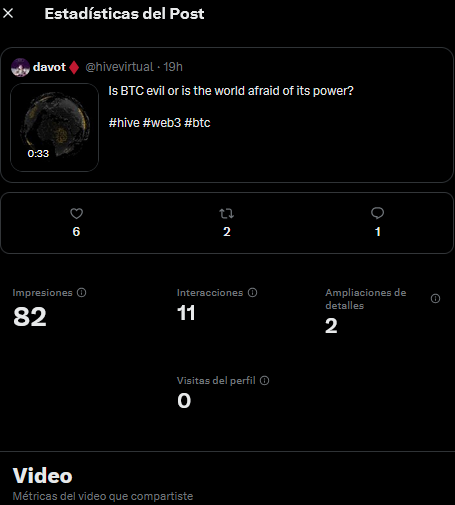
Task: Click the davot display name
Action: 49,67
